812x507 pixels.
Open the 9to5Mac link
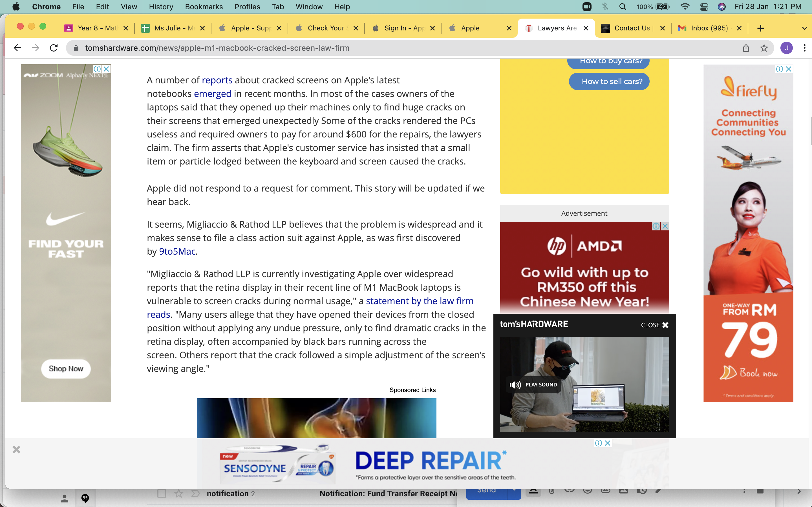point(177,252)
